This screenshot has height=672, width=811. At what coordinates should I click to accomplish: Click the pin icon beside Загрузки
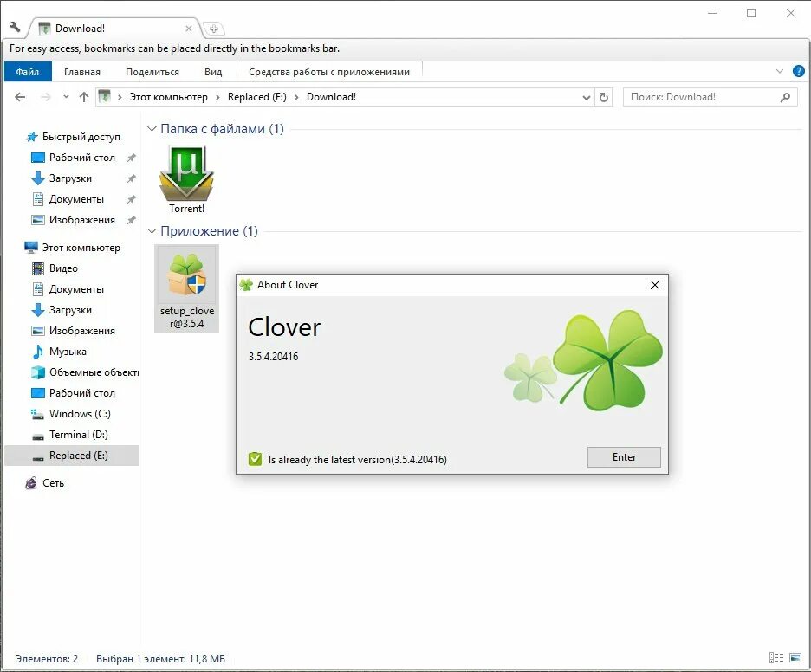pyautogui.click(x=132, y=178)
